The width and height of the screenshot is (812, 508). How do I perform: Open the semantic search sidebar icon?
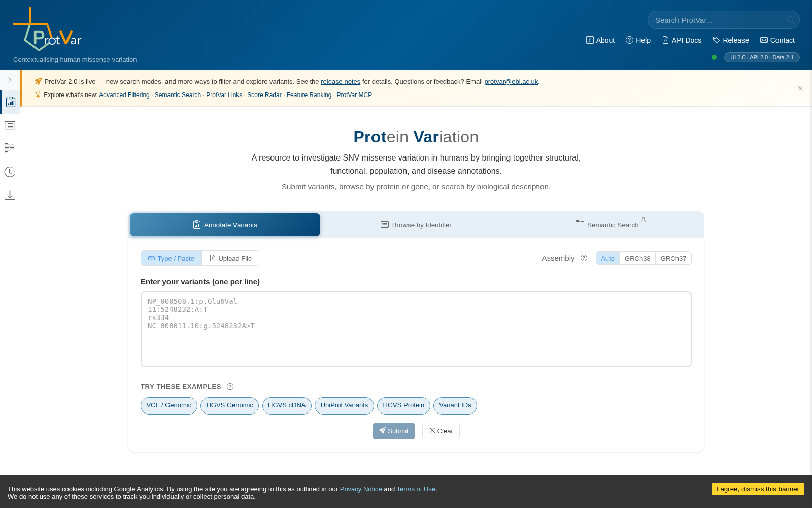10,148
